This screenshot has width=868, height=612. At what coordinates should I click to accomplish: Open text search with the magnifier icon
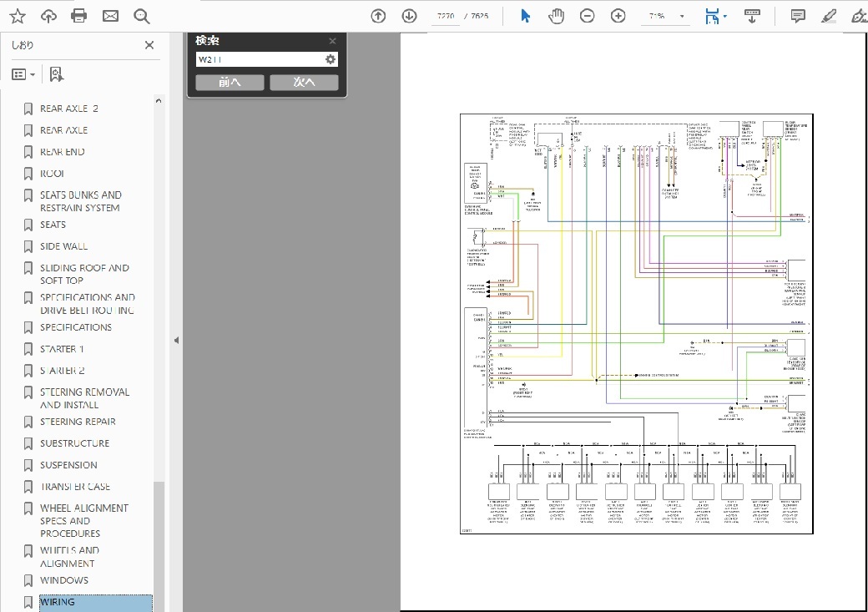pos(142,16)
